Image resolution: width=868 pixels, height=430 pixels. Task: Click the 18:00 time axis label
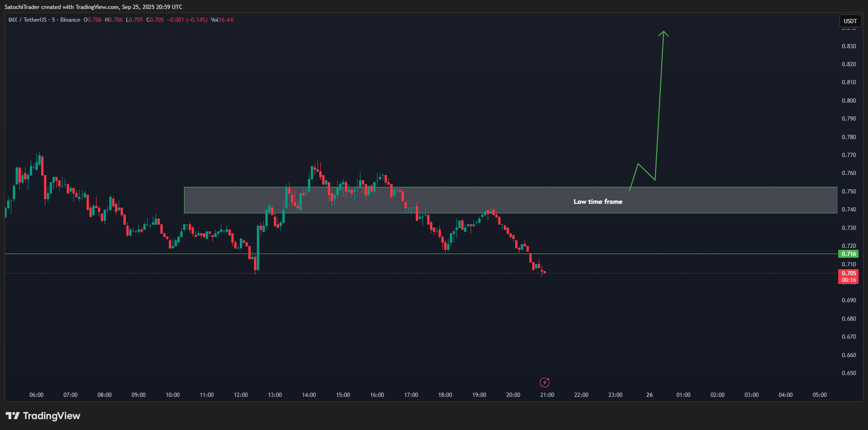pos(445,395)
